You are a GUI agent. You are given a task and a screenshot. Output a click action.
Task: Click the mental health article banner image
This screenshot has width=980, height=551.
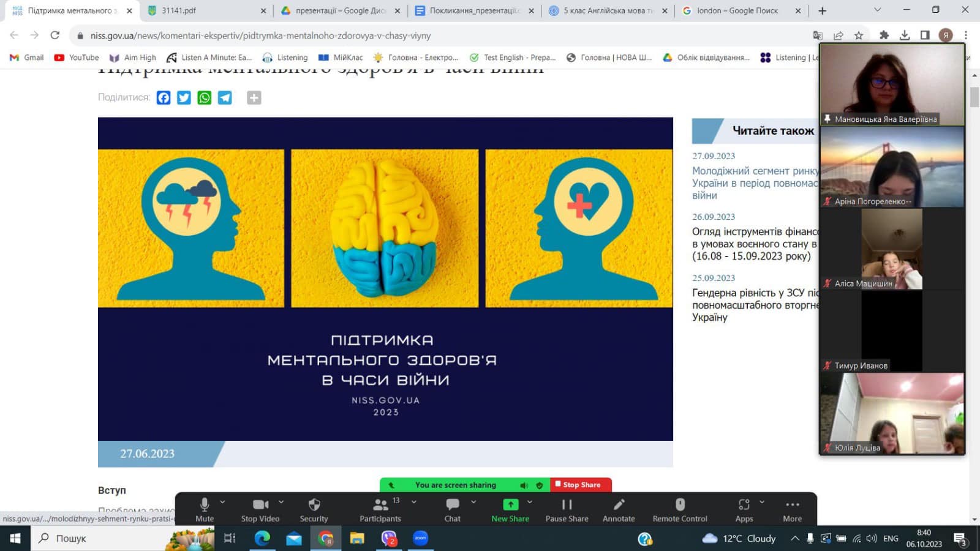pyautogui.click(x=385, y=279)
